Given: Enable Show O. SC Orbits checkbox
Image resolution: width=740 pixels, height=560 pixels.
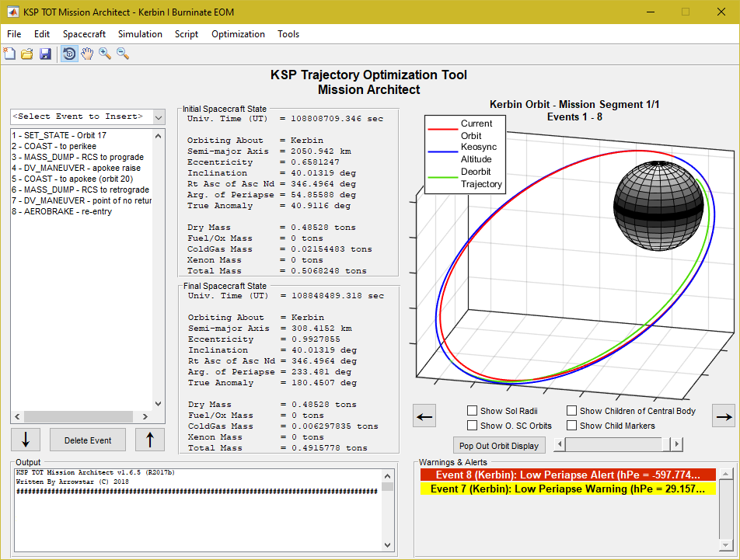Looking at the screenshot, I should click(472, 426).
